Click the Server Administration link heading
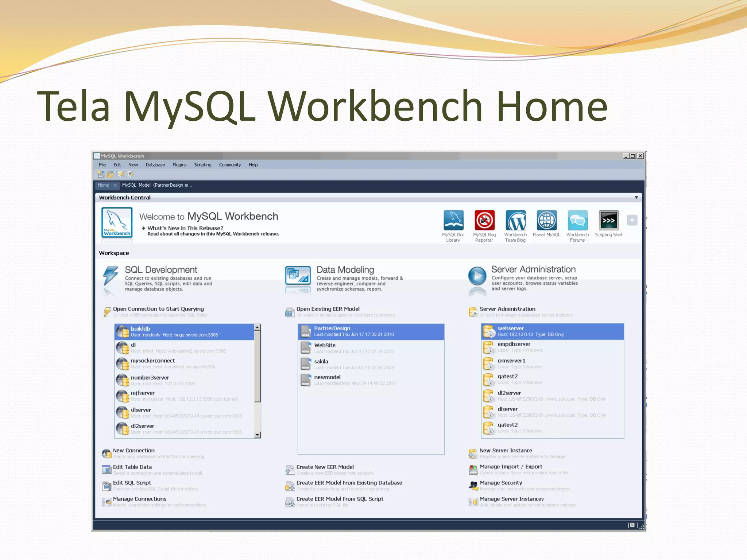The height and width of the screenshot is (560, 747). 507,309
